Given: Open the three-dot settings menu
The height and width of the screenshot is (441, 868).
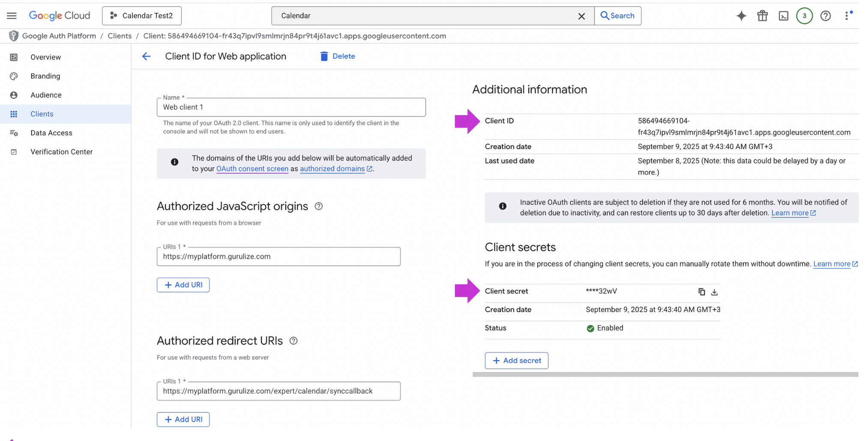Looking at the screenshot, I should click(x=847, y=16).
